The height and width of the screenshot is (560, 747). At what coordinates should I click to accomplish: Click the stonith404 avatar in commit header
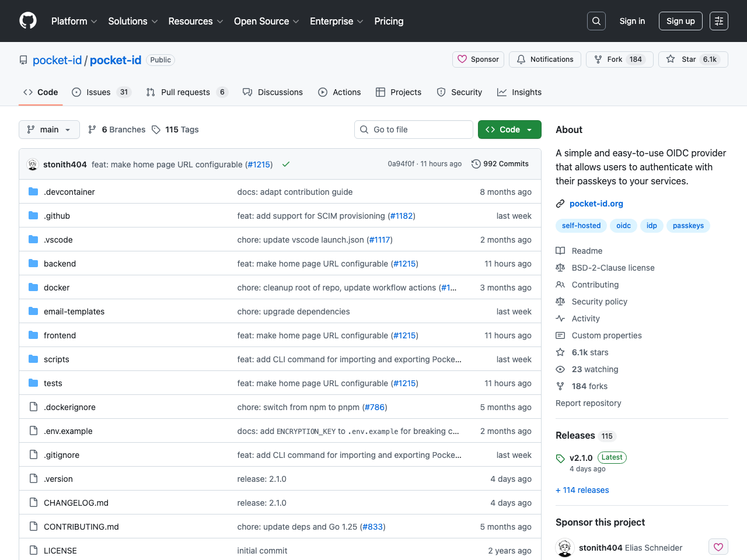click(33, 164)
